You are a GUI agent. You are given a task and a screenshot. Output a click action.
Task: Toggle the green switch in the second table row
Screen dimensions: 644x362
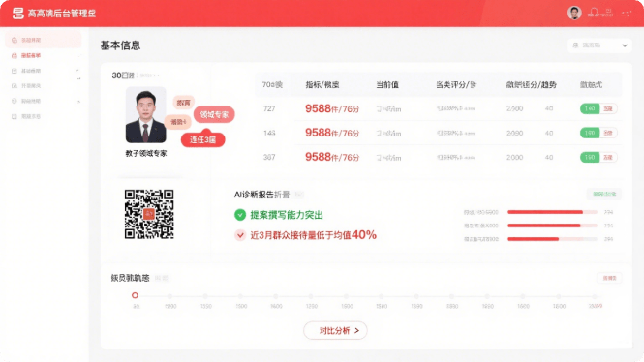click(x=590, y=133)
